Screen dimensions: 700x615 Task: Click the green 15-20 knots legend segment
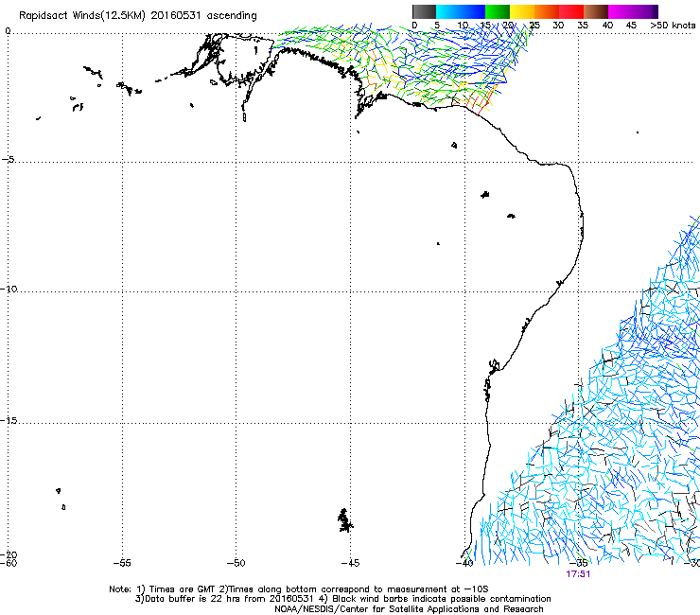(498, 11)
